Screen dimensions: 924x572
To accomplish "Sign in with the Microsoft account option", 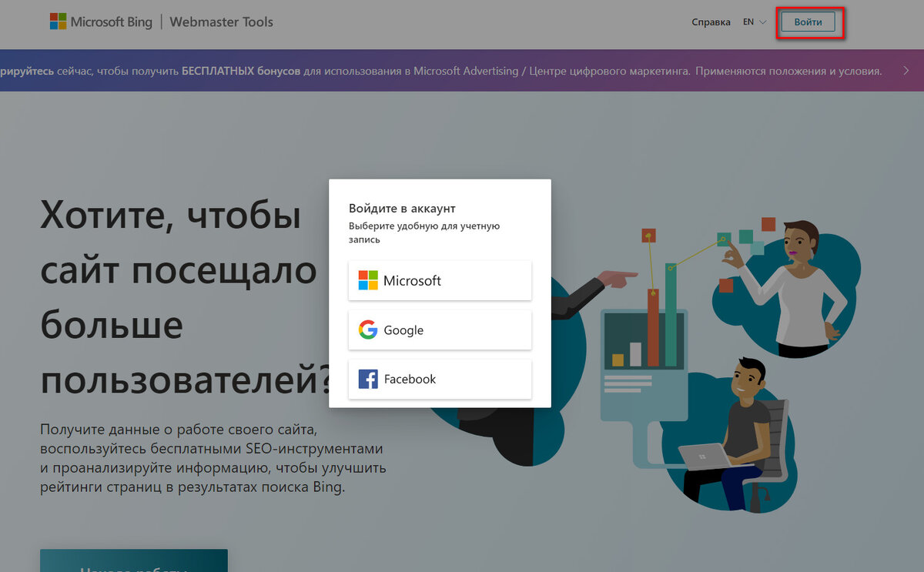I will pos(440,280).
